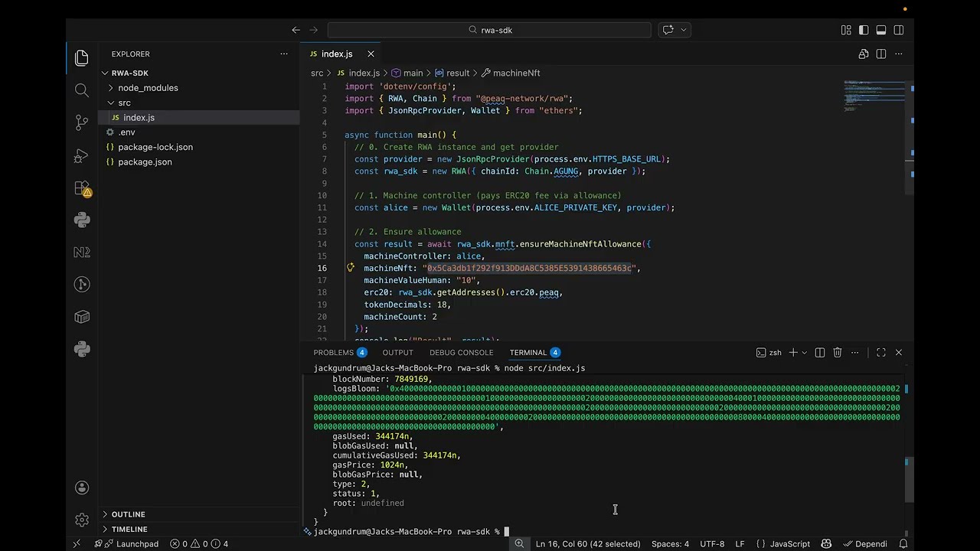
Task: Close the index.js editor tab
Action: [x=371, y=54]
